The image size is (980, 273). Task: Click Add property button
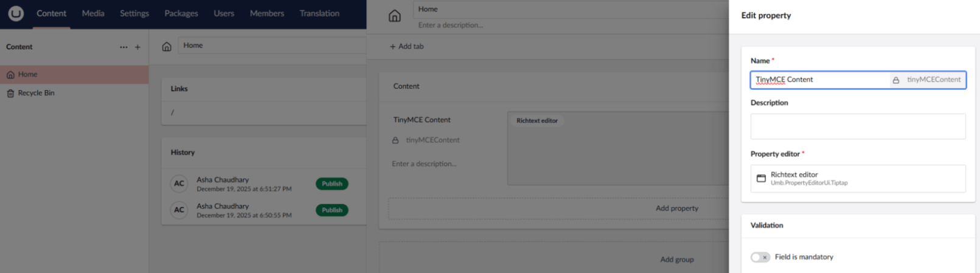(x=677, y=208)
